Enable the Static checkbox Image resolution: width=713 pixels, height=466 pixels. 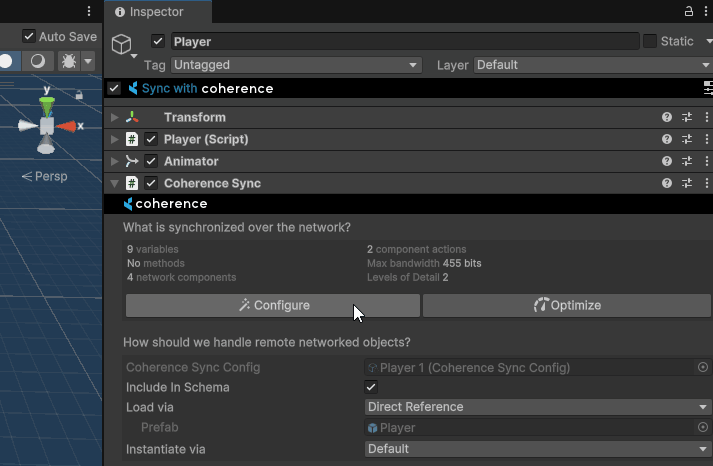pyautogui.click(x=650, y=41)
